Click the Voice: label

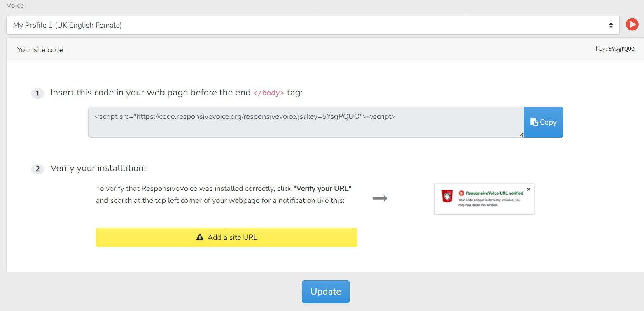pyautogui.click(x=16, y=6)
